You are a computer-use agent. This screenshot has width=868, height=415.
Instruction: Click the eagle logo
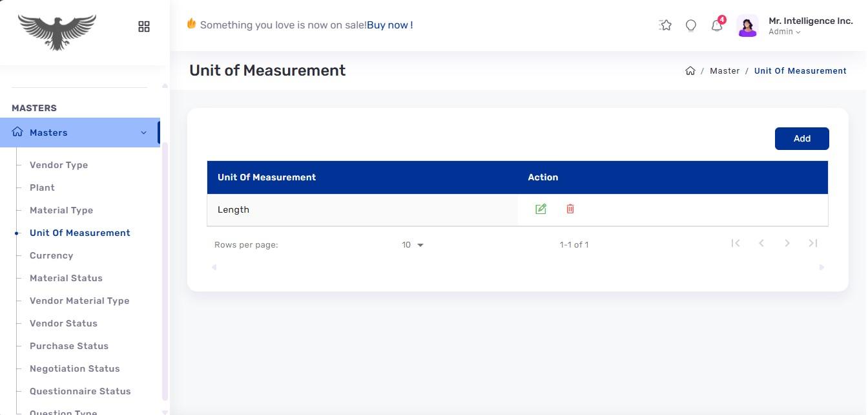[x=57, y=32]
